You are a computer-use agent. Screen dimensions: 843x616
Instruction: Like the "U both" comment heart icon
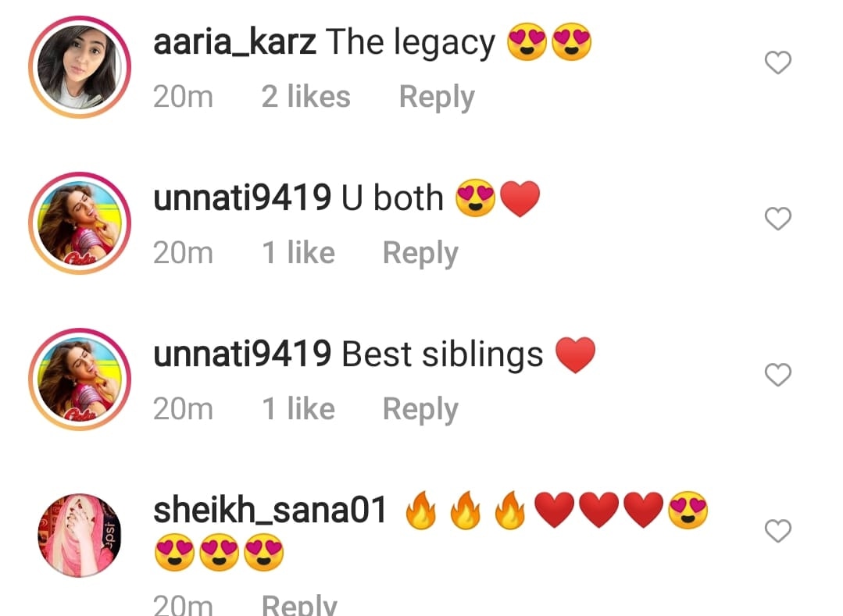pyautogui.click(x=778, y=219)
